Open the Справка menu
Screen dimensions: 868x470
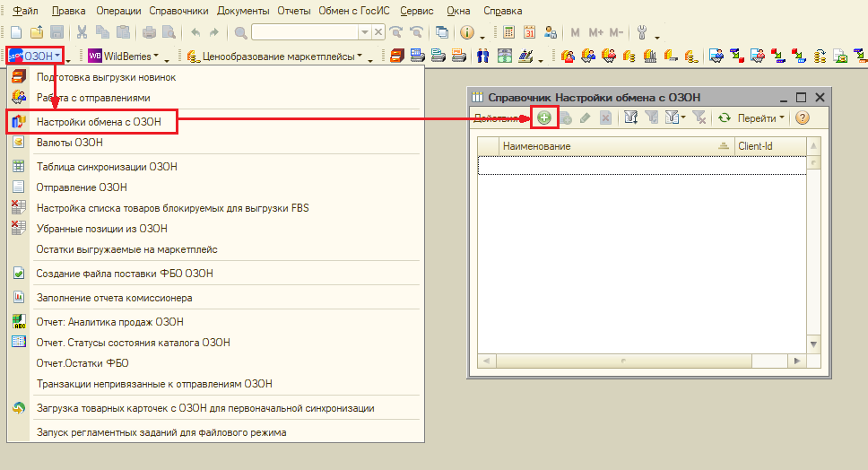click(503, 11)
